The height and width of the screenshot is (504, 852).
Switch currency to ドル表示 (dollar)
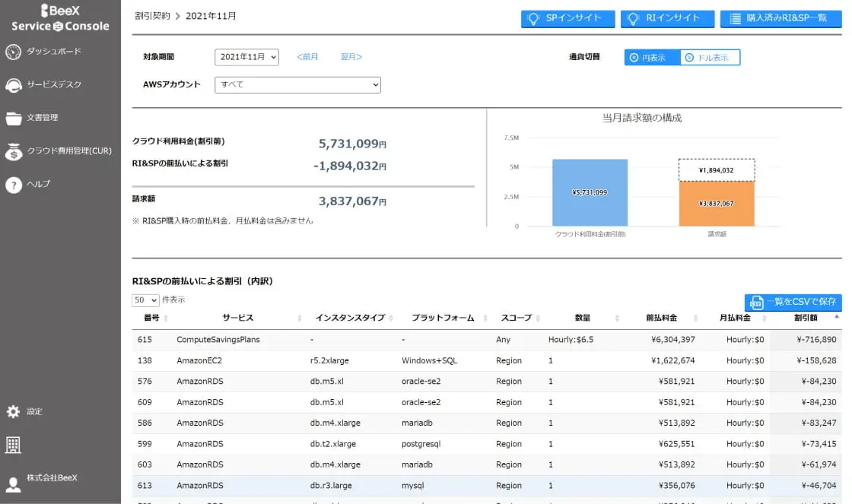(x=711, y=58)
